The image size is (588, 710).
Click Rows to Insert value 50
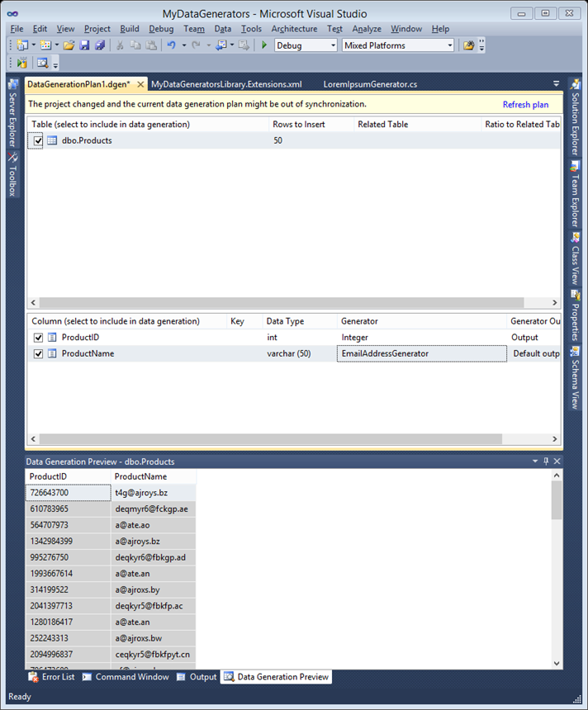277,141
